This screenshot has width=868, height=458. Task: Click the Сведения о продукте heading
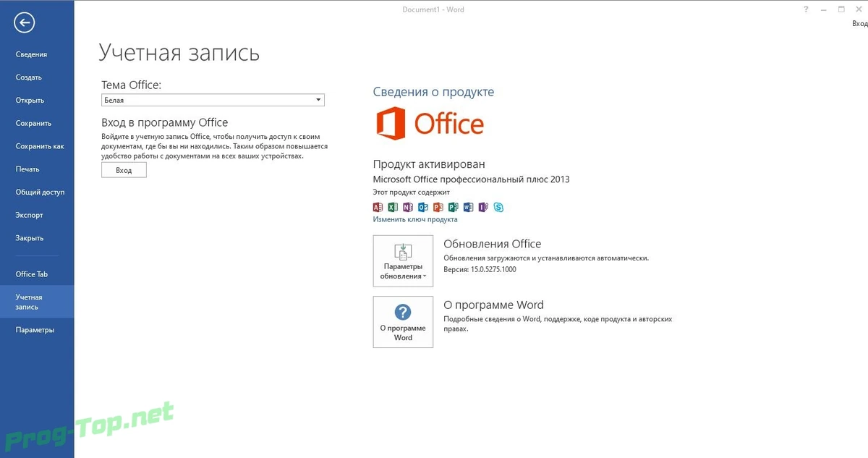pos(433,92)
